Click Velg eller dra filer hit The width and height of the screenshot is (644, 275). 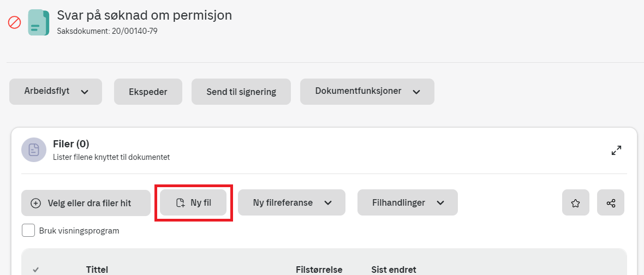[x=86, y=203]
